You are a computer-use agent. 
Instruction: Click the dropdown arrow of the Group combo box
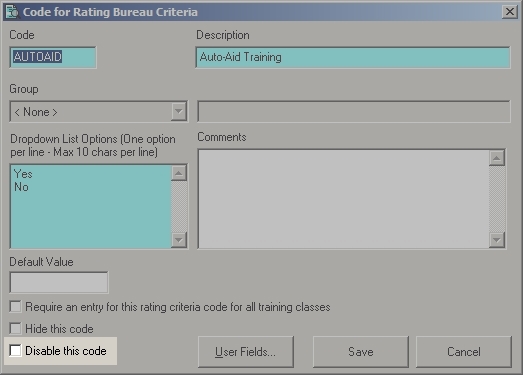[x=179, y=111]
